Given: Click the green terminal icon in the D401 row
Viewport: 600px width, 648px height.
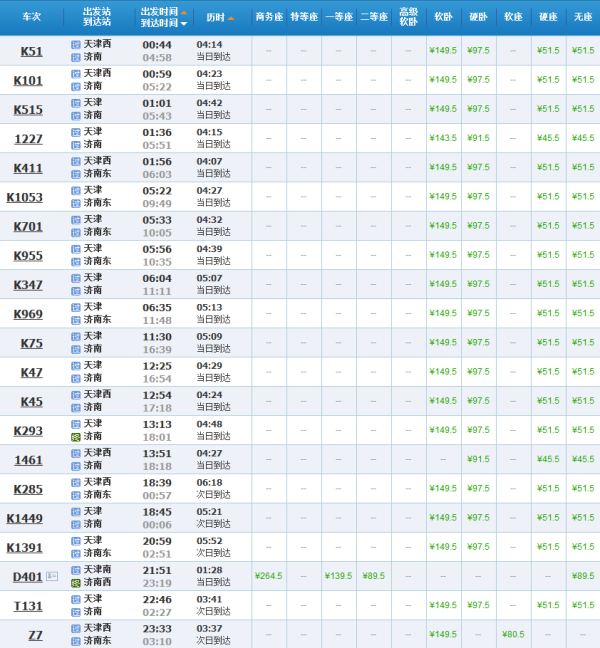Looking at the screenshot, I should pyautogui.click(x=76, y=582).
